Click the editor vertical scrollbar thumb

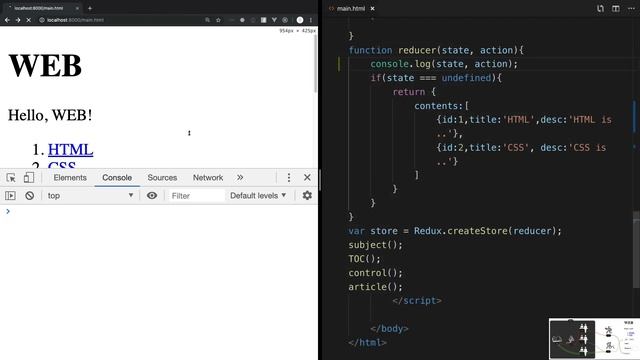[636, 249]
